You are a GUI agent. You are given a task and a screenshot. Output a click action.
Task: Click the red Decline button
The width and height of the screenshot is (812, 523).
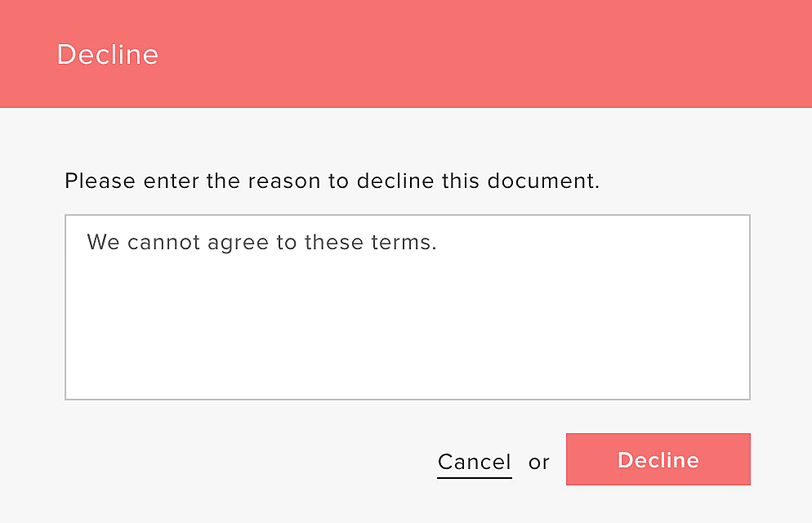tap(658, 460)
